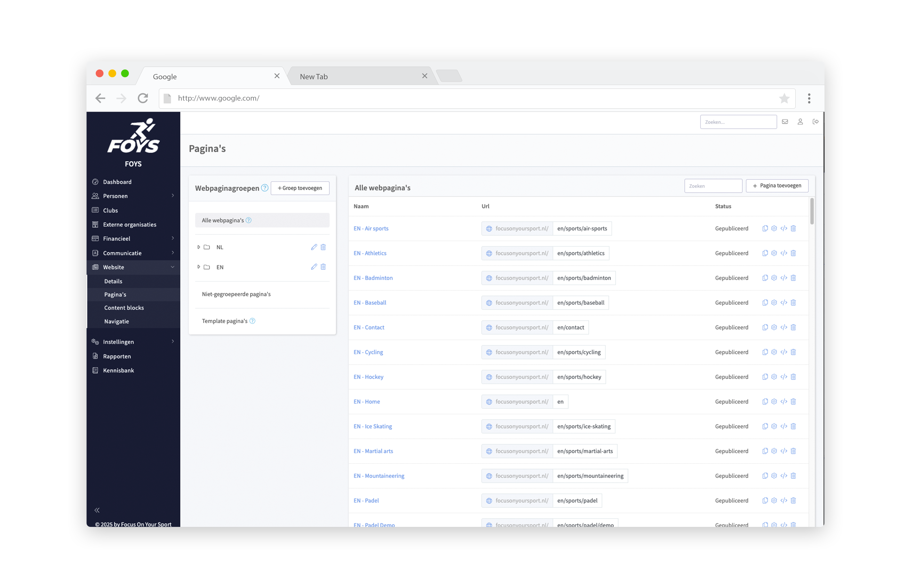Click help icon next to Webpaginagroepen
This screenshot has height=588, width=911.
(x=265, y=188)
